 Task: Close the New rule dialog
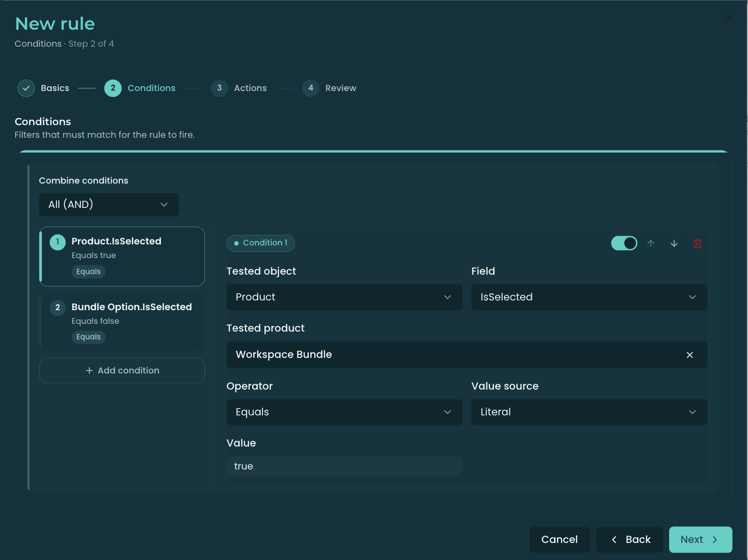pyautogui.click(x=729, y=18)
